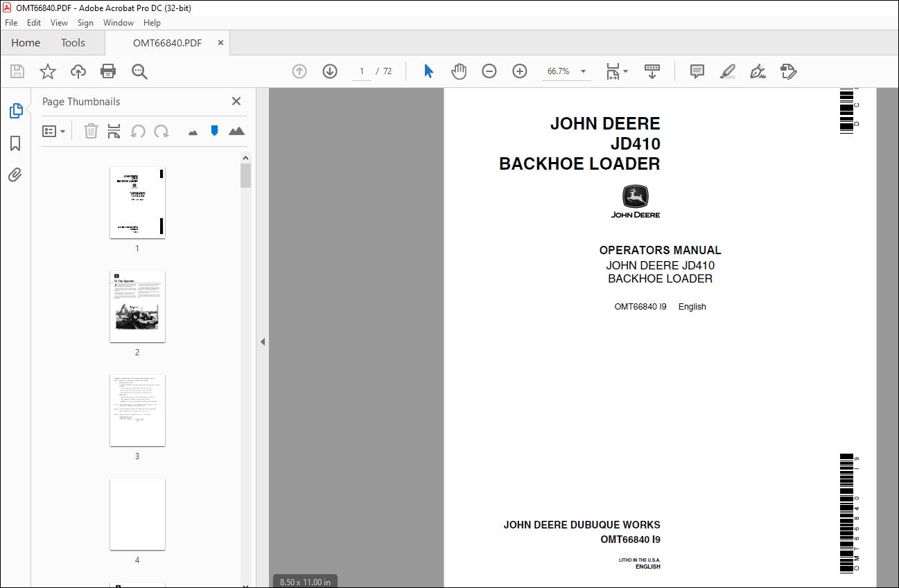899x588 pixels.
Task: Select the Highlight text pen tool
Action: (727, 71)
